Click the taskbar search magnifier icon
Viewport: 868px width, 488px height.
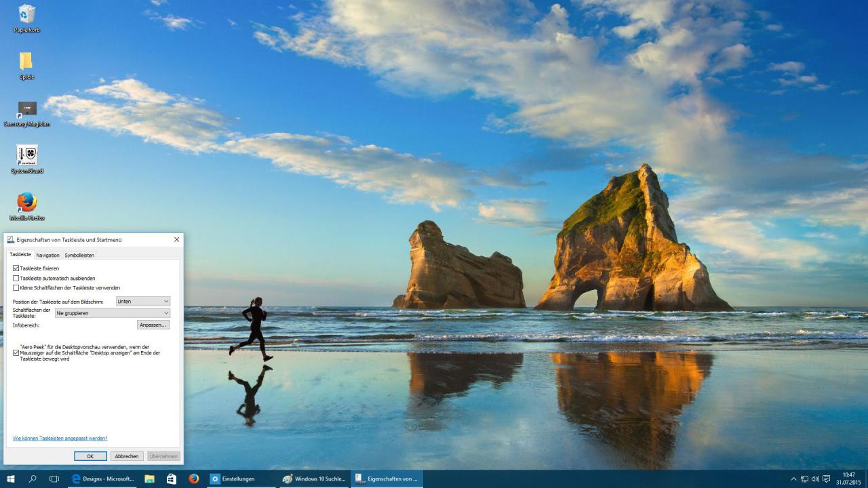(33, 479)
